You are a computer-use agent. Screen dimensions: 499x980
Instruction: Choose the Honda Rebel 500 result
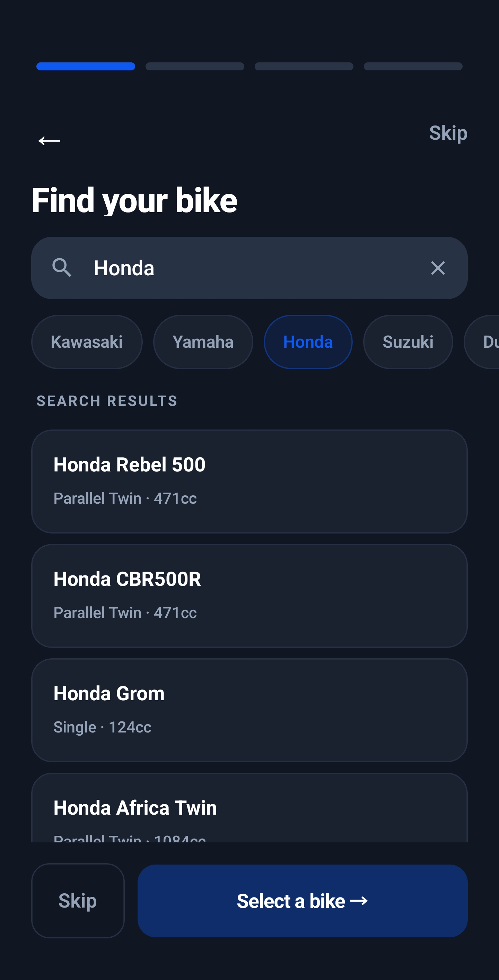[249, 481]
